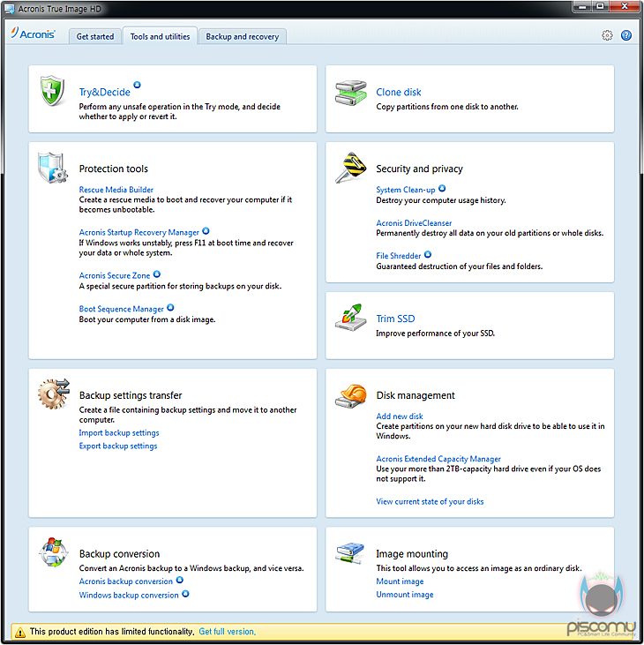This screenshot has height=645, width=644.
Task: Open Acronis Extended Capacity Manager
Action: pos(438,459)
